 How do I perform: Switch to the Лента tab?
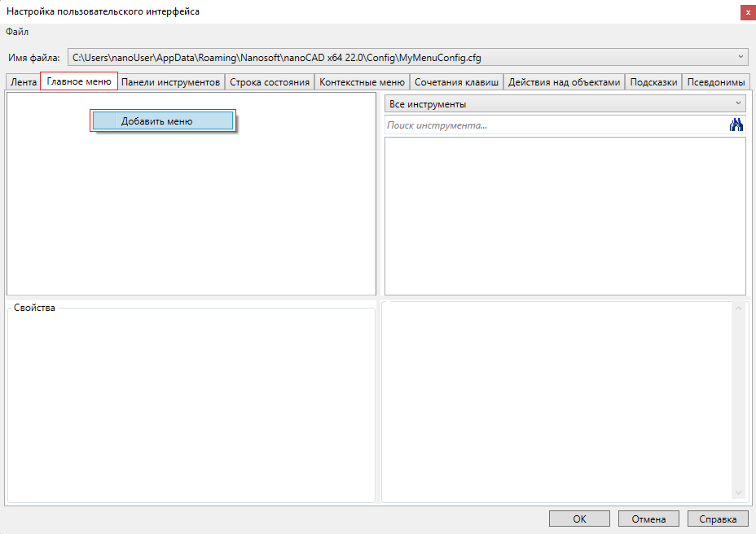(23, 82)
